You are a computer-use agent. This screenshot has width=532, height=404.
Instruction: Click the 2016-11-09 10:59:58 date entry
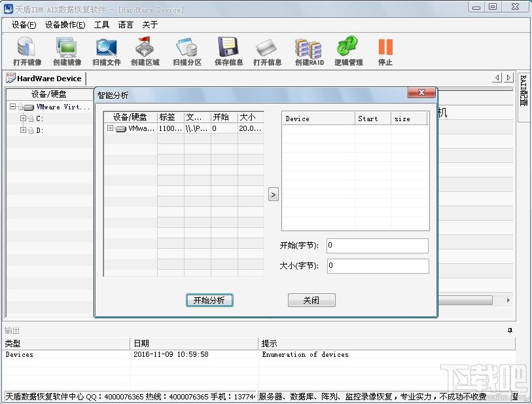[x=171, y=354]
